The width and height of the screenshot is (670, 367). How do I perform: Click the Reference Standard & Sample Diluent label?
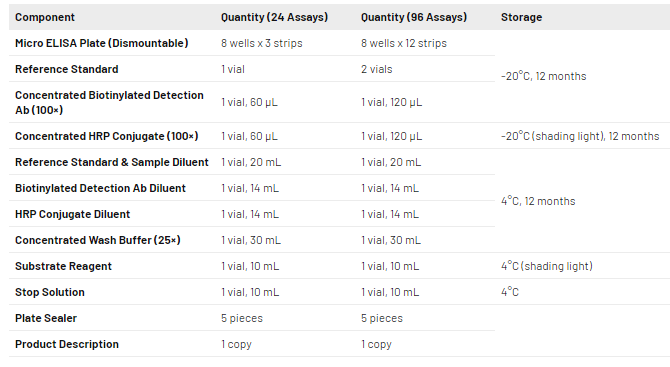click(112, 162)
